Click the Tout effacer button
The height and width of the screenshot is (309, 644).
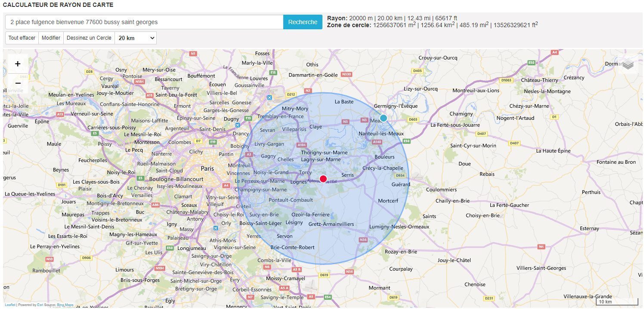(x=22, y=38)
